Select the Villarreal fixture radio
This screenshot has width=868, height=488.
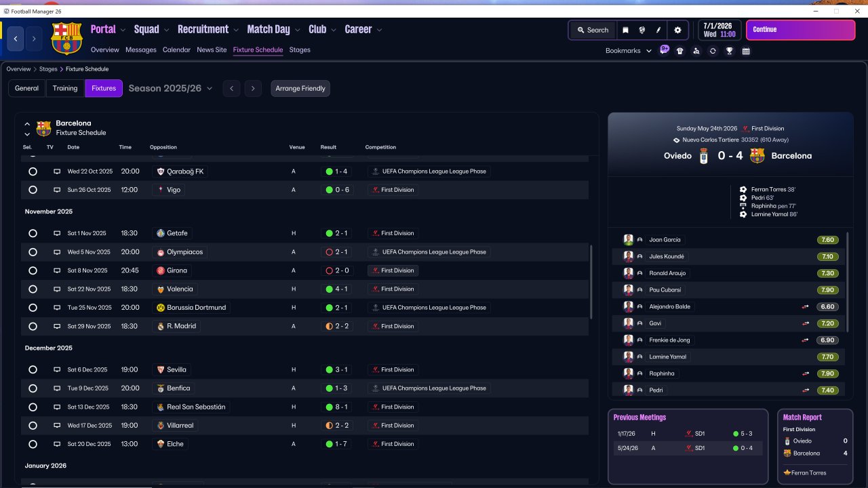[33, 426]
